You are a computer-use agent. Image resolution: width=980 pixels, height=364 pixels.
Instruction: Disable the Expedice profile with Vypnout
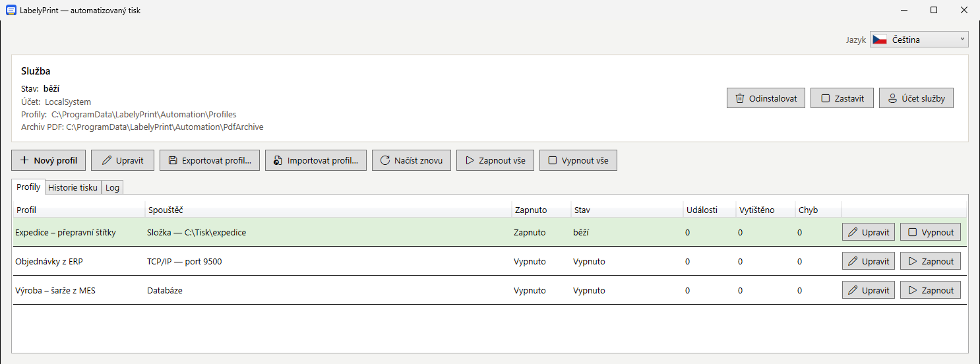tap(931, 232)
